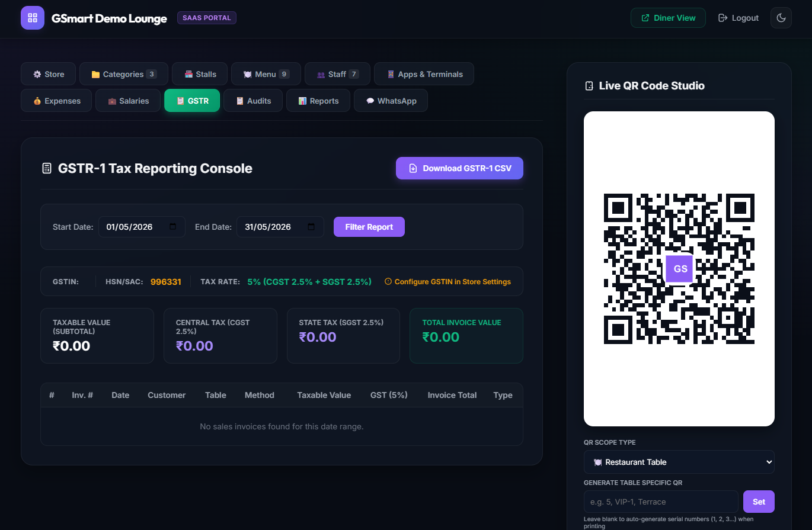
Task: Click the Live QR Code Studio header icon
Action: click(589, 86)
